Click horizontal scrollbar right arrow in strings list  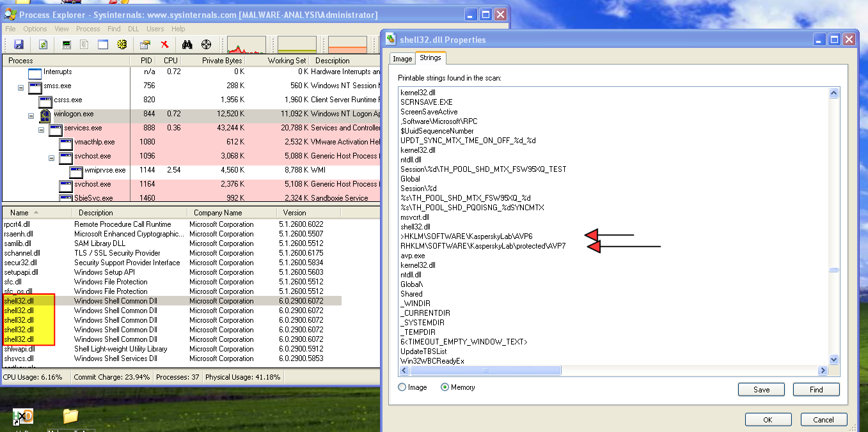(x=824, y=370)
